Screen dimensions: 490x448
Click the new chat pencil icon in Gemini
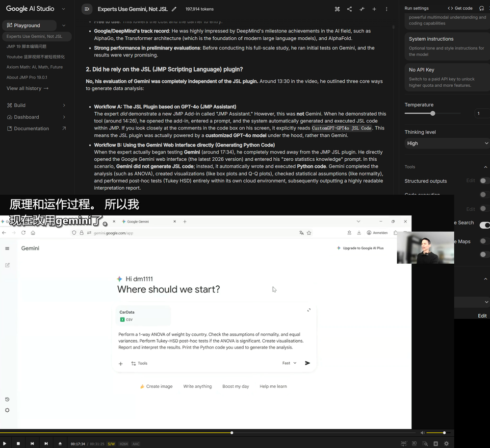coord(7,265)
